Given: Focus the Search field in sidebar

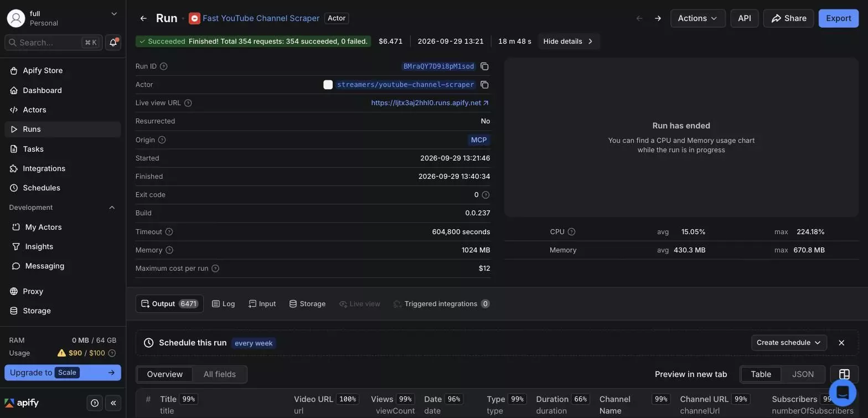Looking at the screenshot, I should click(54, 43).
